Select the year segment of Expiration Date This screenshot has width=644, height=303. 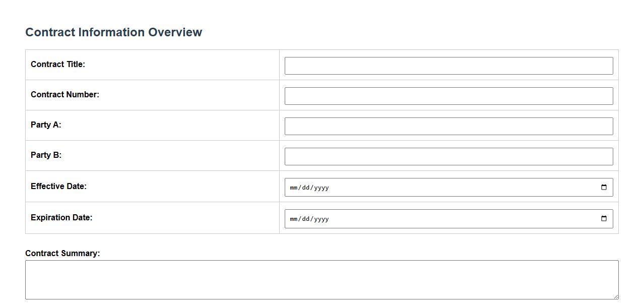point(321,219)
